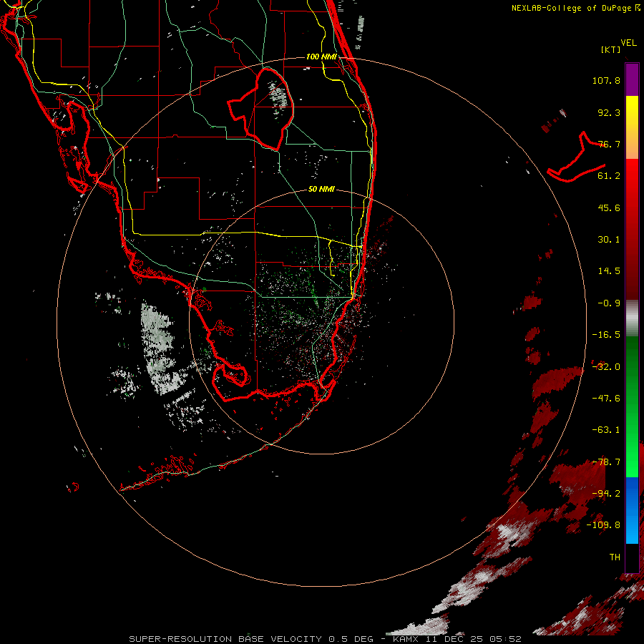Click the -32.0 value on velocity scale
This screenshot has height=644, width=644.
[606, 366]
